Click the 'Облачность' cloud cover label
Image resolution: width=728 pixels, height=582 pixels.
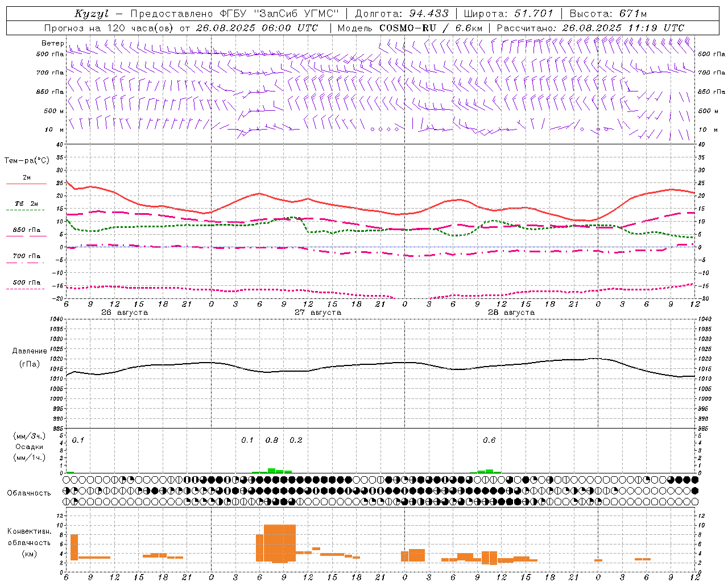coord(29,493)
